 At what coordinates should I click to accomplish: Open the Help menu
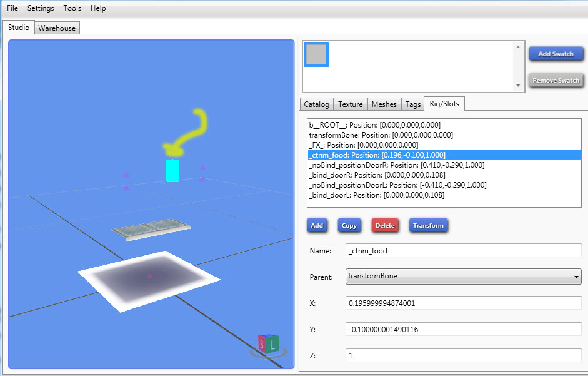(98, 8)
